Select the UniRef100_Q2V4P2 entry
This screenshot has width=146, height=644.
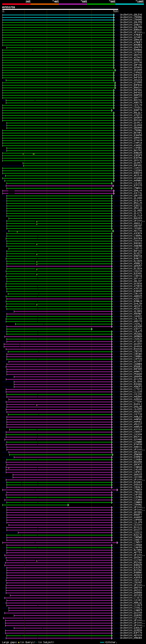(x=131, y=37)
